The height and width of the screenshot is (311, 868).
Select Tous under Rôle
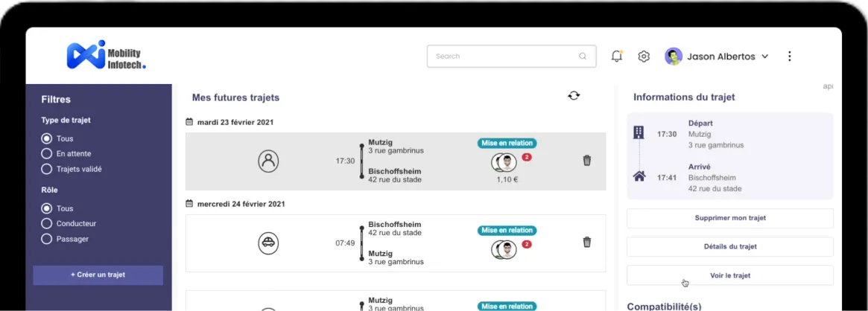point(46,208)
